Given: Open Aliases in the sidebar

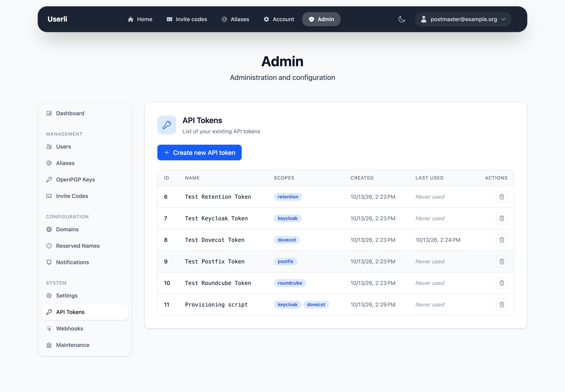Looking at the screenshot, I should (85, 163).
